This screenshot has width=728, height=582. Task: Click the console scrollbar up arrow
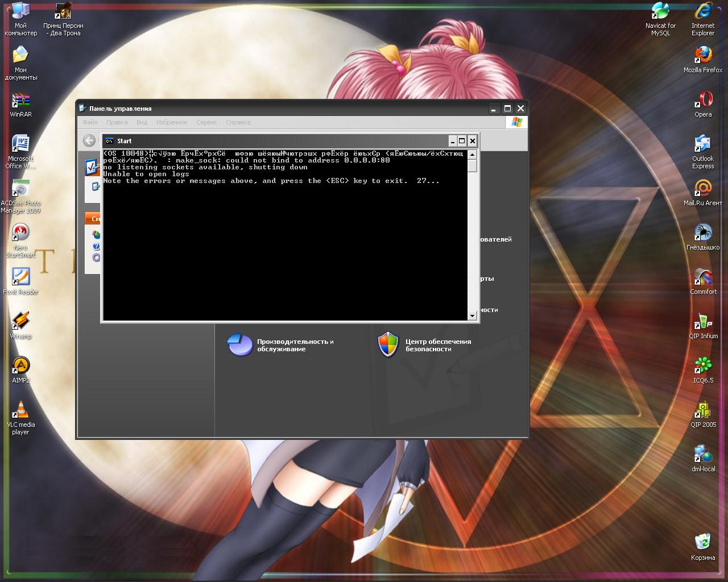click(472, 153)
